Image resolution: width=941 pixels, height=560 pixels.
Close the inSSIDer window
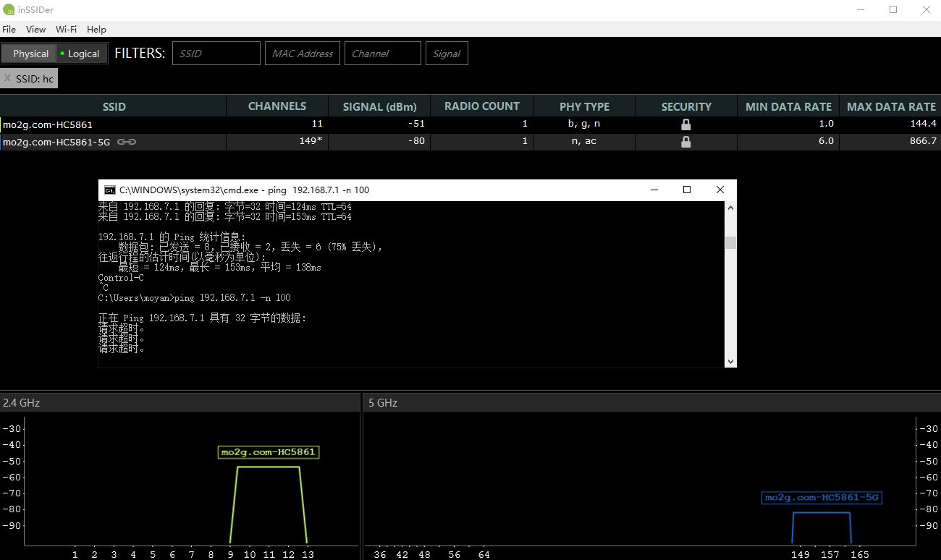click(x=926, y=9)
